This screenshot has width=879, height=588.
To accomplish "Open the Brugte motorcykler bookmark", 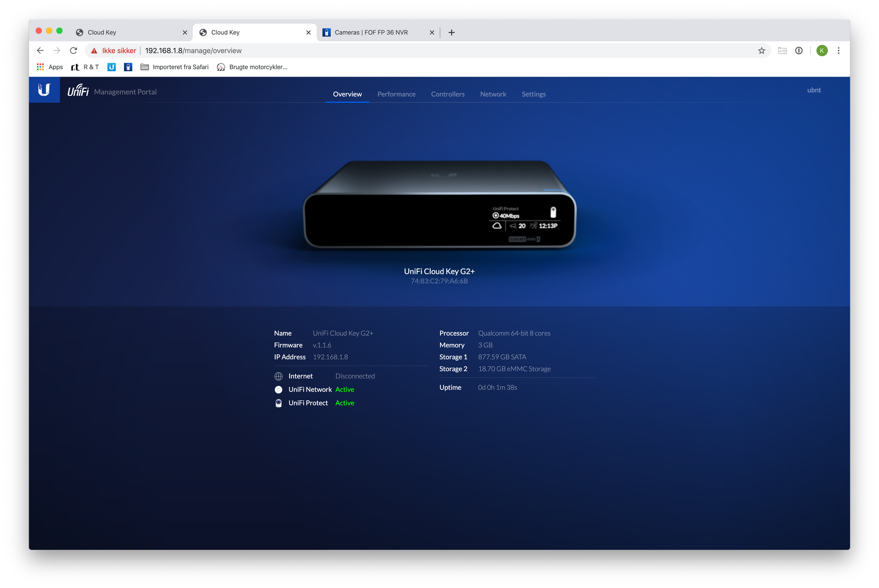I will pos(252,67).
